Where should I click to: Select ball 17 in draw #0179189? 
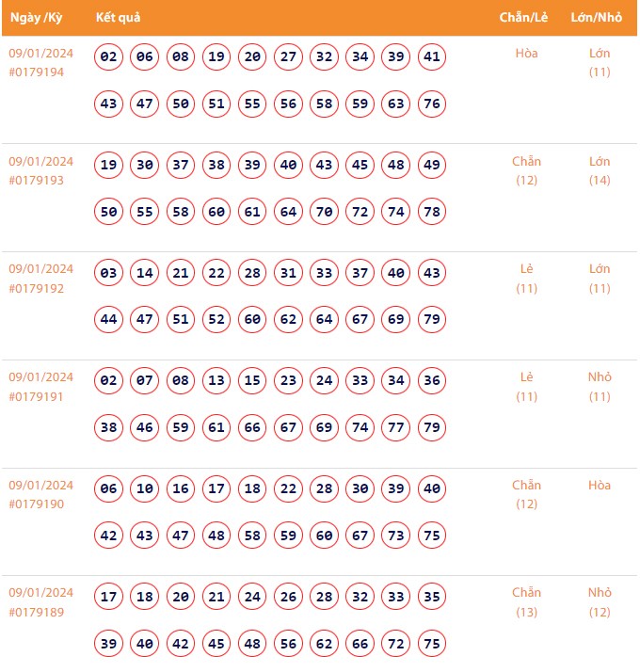[x=109, y=597]
